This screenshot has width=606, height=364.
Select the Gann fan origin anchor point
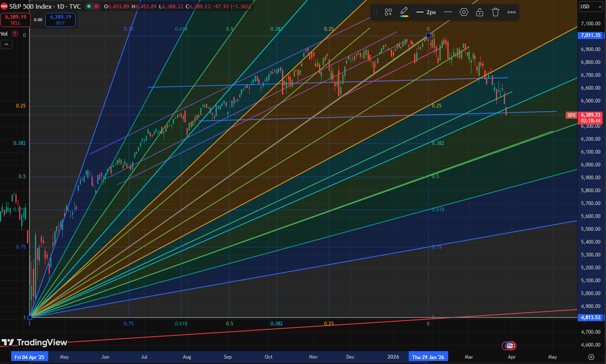[29, 318]
